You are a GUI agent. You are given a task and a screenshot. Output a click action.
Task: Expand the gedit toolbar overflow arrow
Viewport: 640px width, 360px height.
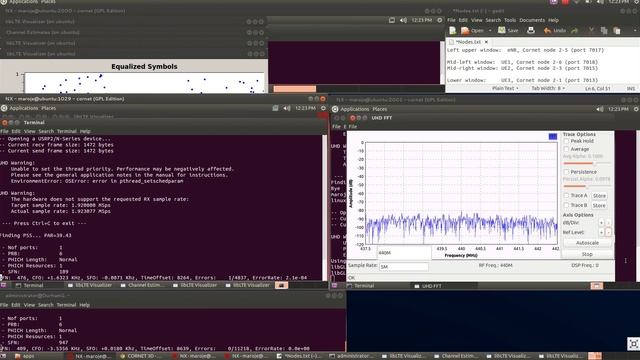[x=635, y=30]
